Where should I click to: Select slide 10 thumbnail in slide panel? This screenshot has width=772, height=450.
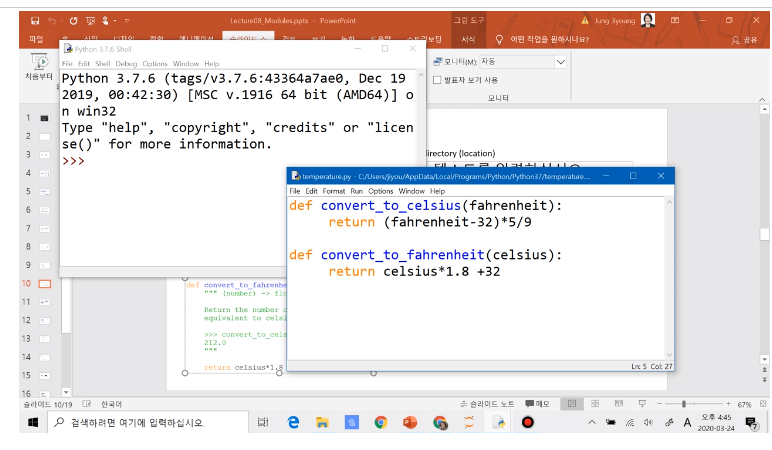click(x=44, y=284)
